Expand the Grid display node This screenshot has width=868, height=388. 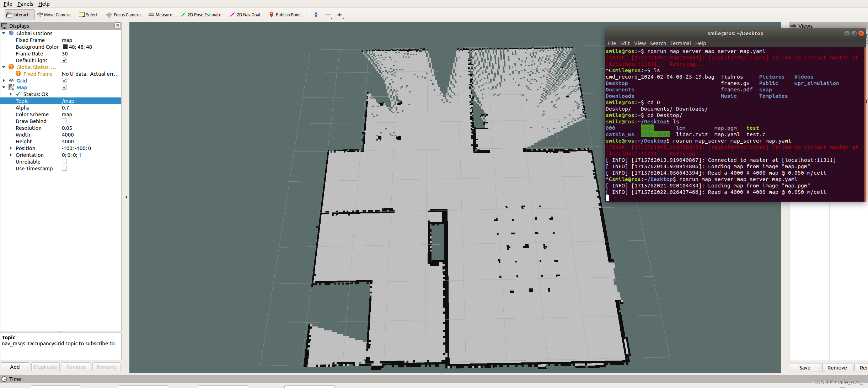pyautogui.click(x=4, y=80)
